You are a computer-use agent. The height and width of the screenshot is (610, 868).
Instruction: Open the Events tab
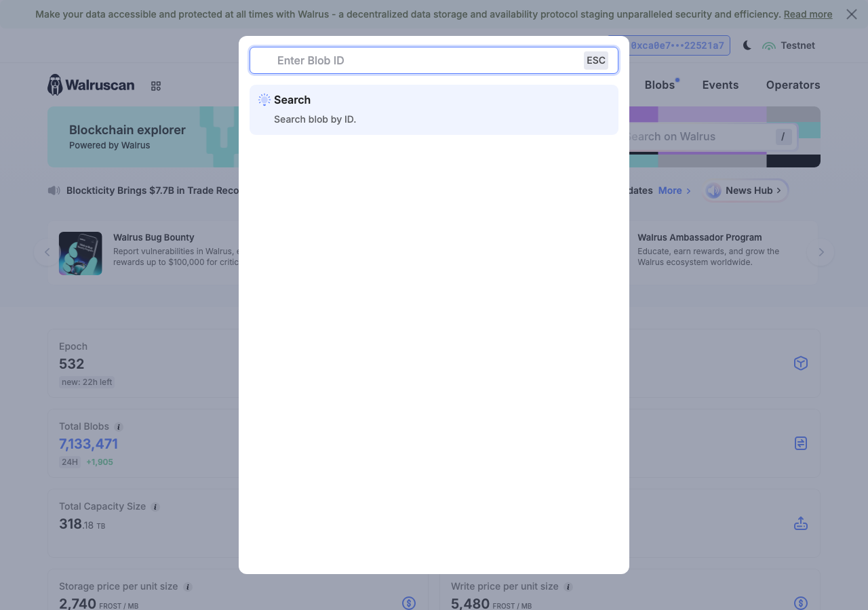[720, 85]
